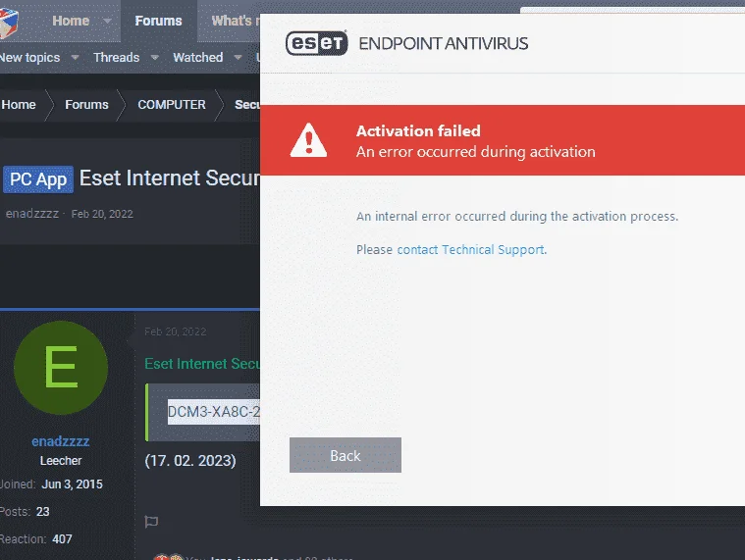Go to the COMPUTER breadcrumb link
This screenshot has height=560, width=745.
click(x=172, y=104)
